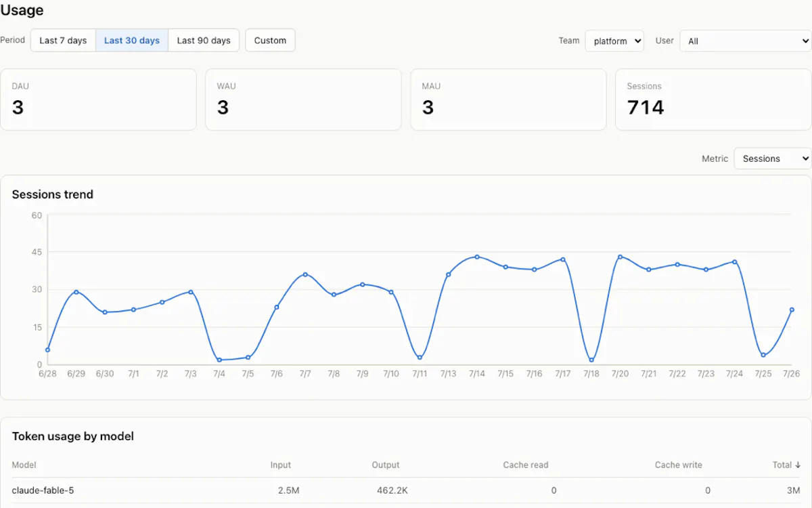Click the claude-fable-5 model name
The image size is (812, 508).
click(43, 490)
